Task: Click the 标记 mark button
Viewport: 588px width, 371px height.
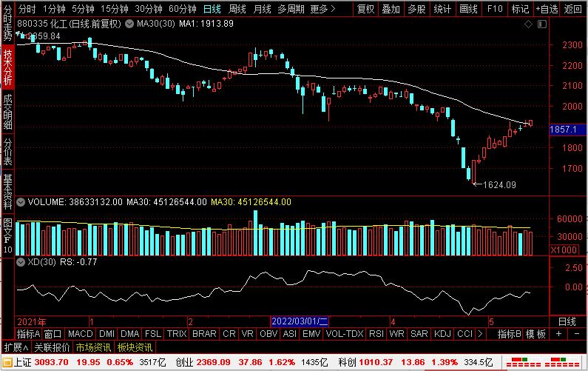Action: 520,9
